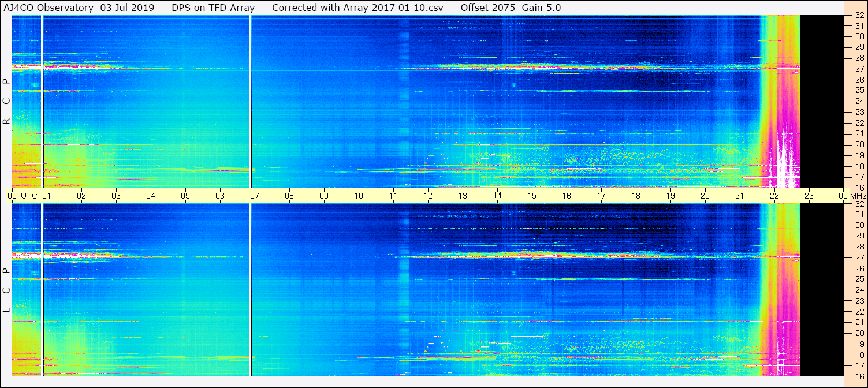Click the white vertical line near 07 UTC in RCP plot
Viewport: 868px width, 388px height.
click(250, 101)
